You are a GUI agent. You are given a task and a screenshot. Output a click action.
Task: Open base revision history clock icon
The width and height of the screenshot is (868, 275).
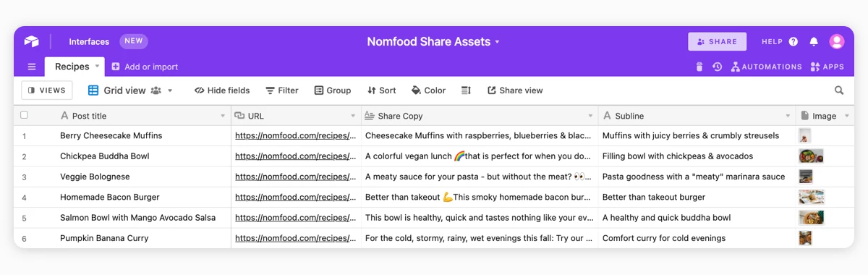tap(717, 67)
